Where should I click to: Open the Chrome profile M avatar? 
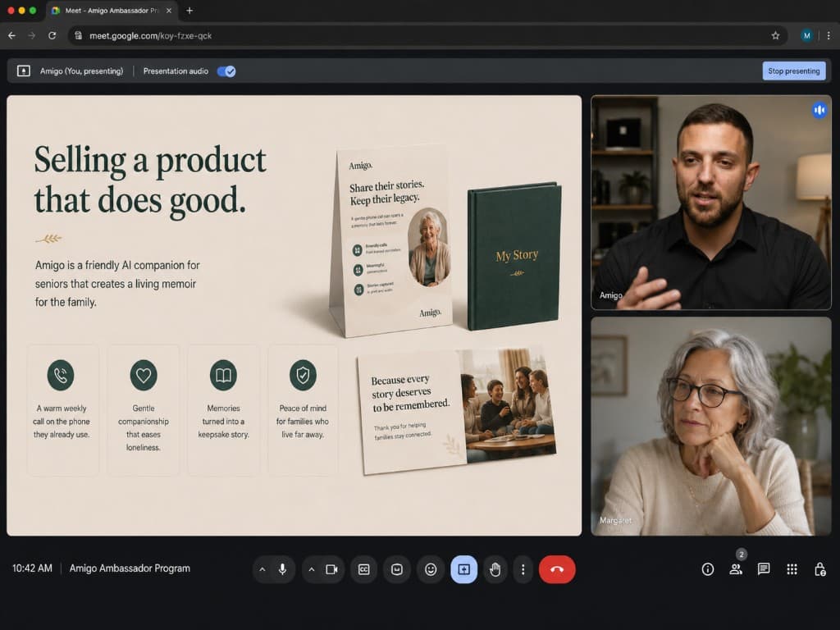click(x=806, y=35)
